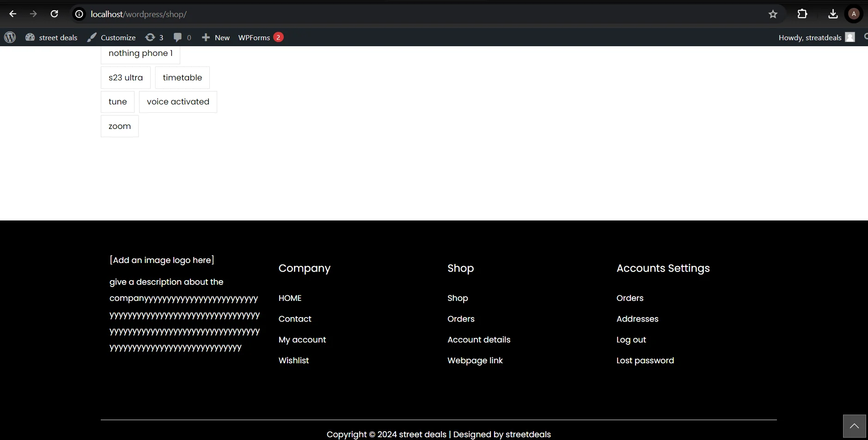Open the WordPress logo menu
Viewport: 868px width, 440px height.
(10, 37)
